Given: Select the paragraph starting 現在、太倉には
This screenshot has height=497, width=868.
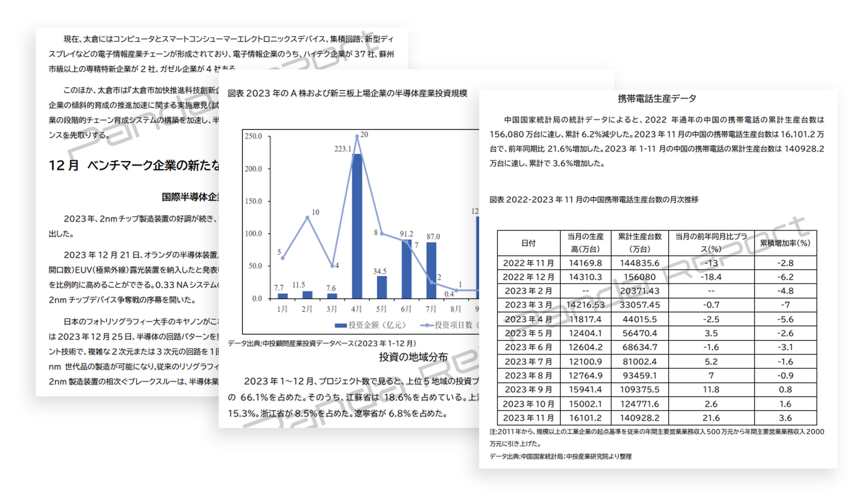Looking at the screenshot, I should point(221,54).
